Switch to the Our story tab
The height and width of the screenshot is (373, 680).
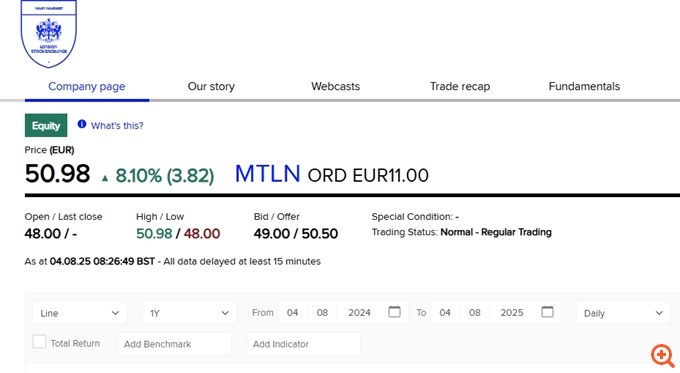[x=211, y=86]
